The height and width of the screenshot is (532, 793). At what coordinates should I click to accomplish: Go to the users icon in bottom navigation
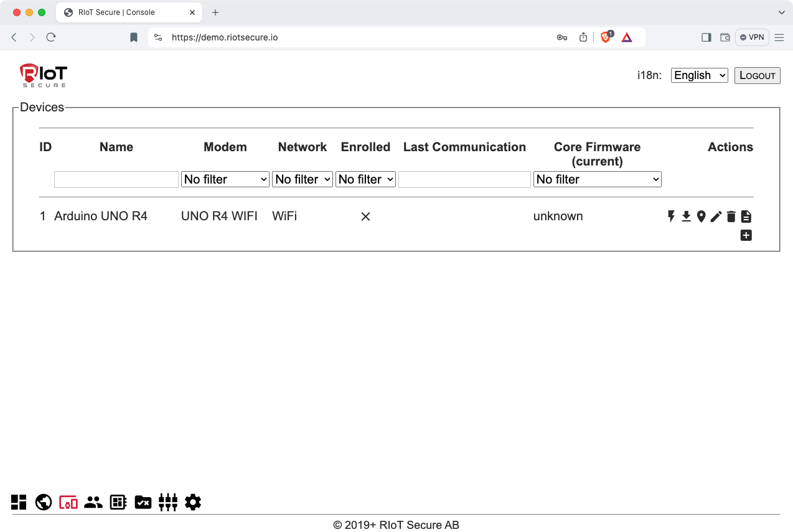93,502
